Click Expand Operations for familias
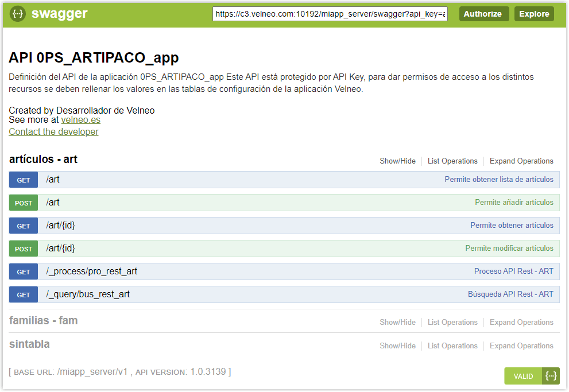This screenshot has height=392, width=569. click(521, 323)
